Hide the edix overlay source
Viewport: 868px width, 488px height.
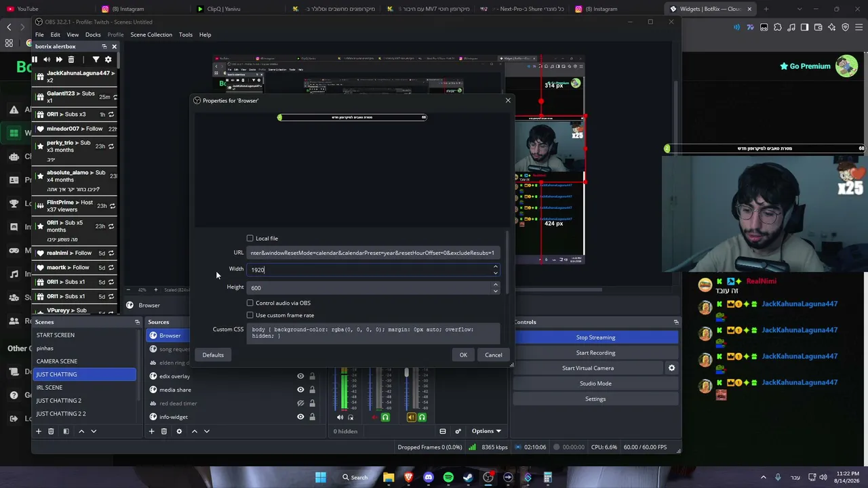click(x=300, y=376)
